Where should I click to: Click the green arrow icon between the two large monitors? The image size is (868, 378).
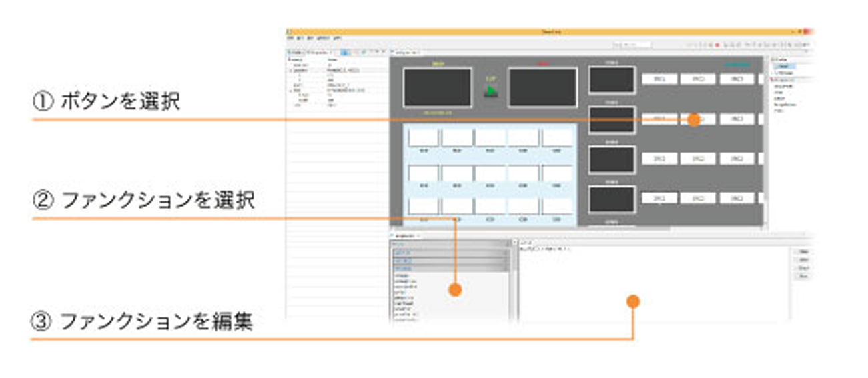click(x=491, y=90)
